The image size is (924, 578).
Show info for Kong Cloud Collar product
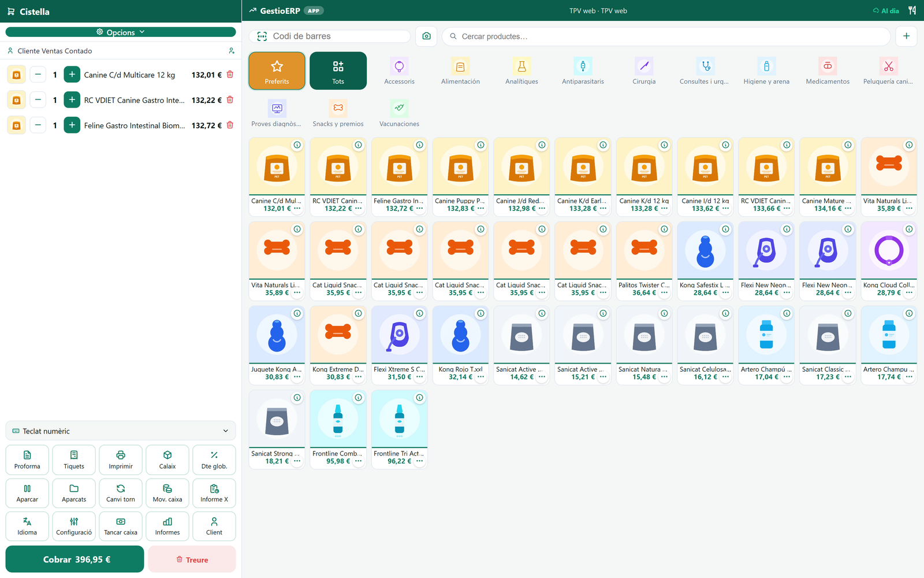(x=909, y=229)
